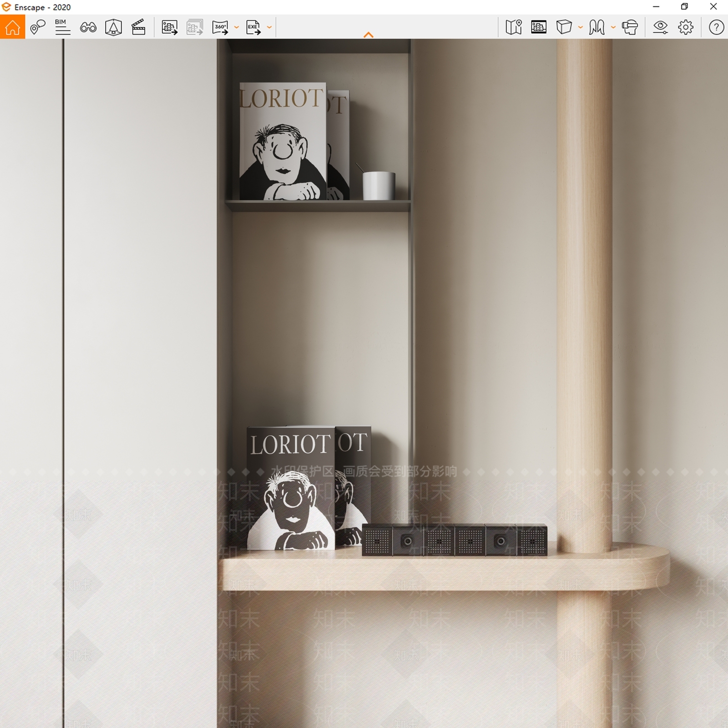Toggle safe frame display

tap(539, 27)
